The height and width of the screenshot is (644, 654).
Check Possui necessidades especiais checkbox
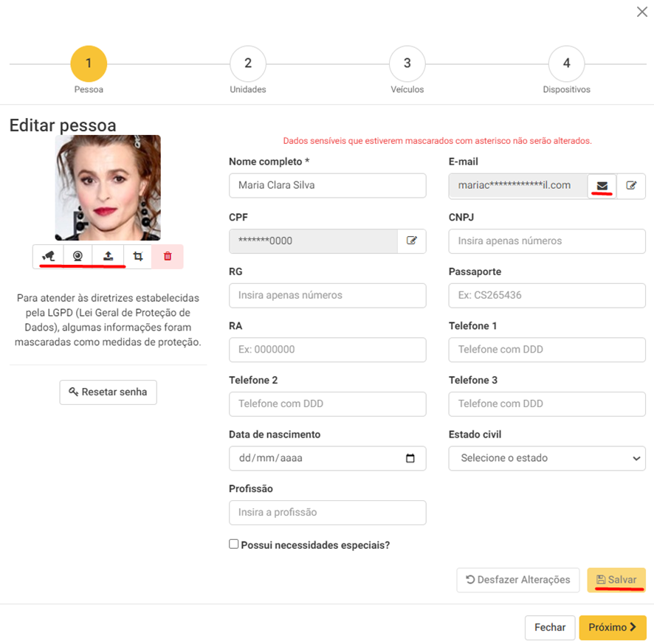(x=233, y=544)
